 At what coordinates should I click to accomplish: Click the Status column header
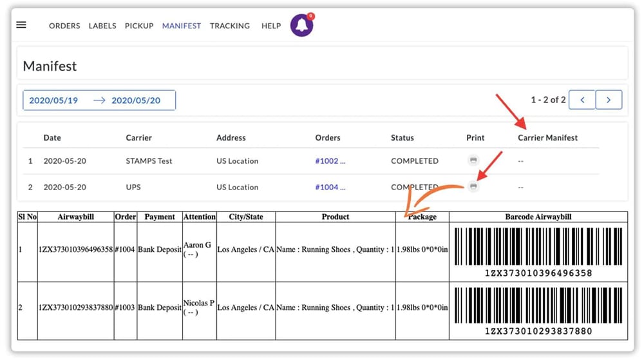(402, 137)
